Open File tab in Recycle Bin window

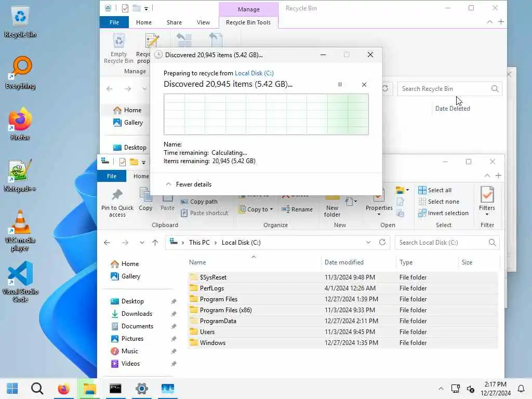tap(114, 22)
